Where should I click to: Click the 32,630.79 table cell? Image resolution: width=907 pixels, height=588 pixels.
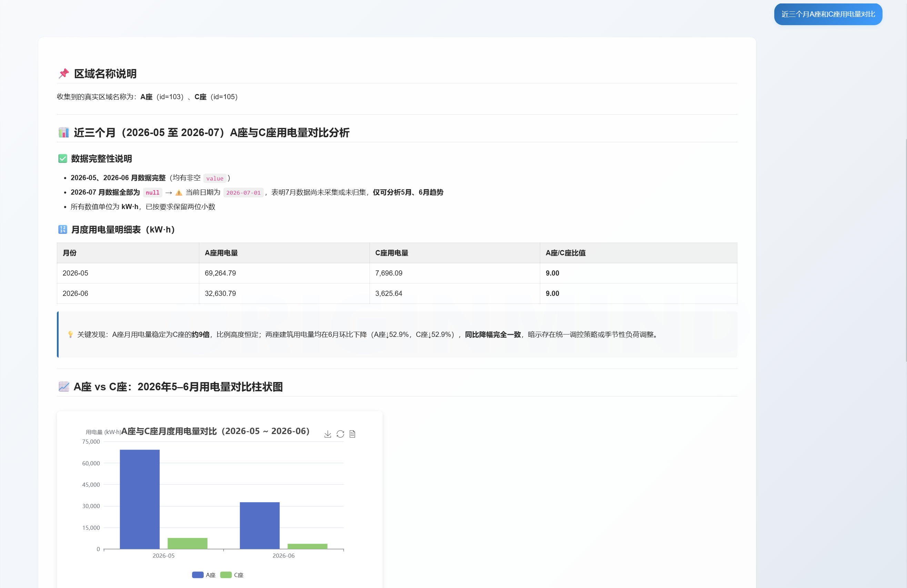[284, 293]
